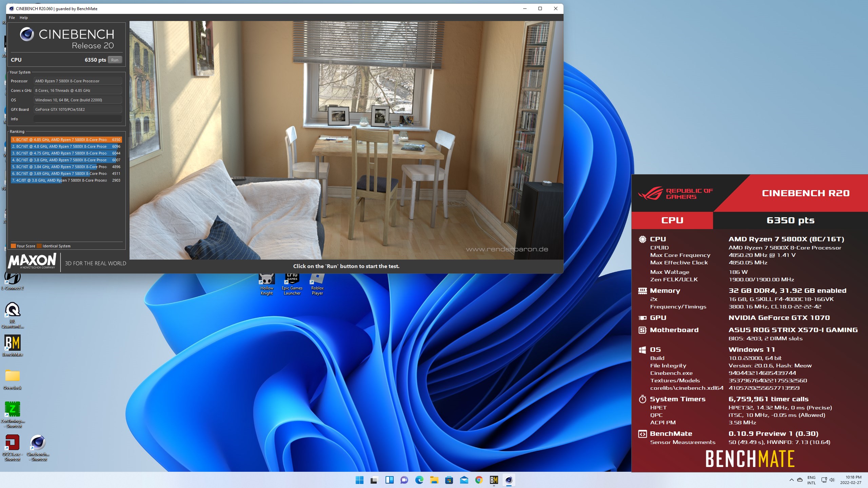Viewport: 868px width, 488px height.
Task: Open the Mail app from the taskbar
Action: (464, 480)
